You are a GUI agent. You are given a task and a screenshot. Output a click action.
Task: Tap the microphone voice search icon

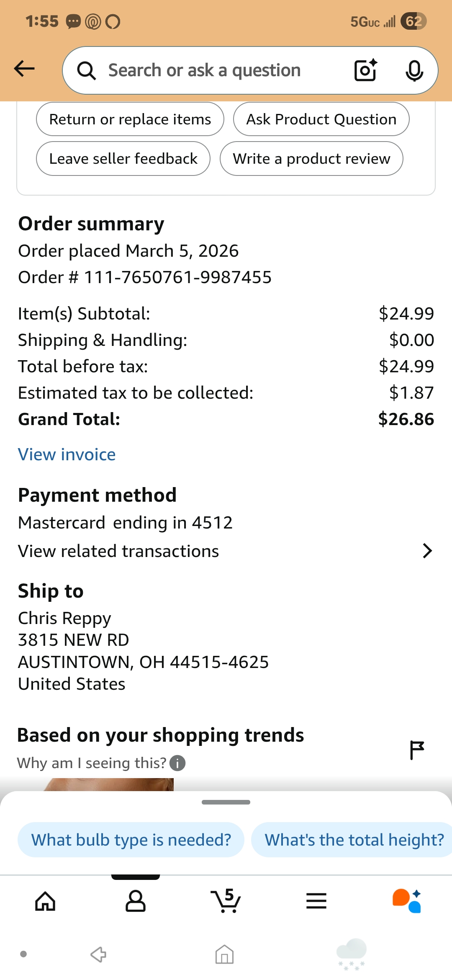pos(414,70)
